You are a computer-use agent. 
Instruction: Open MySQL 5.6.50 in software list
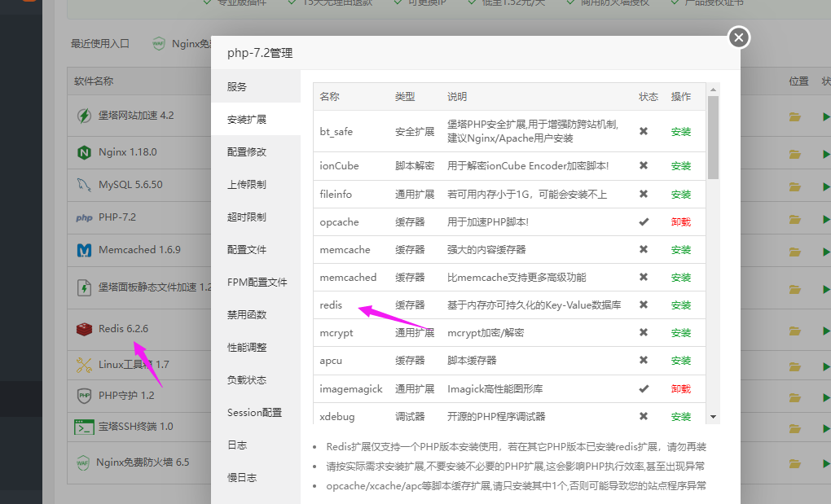(x=130, y=185)
